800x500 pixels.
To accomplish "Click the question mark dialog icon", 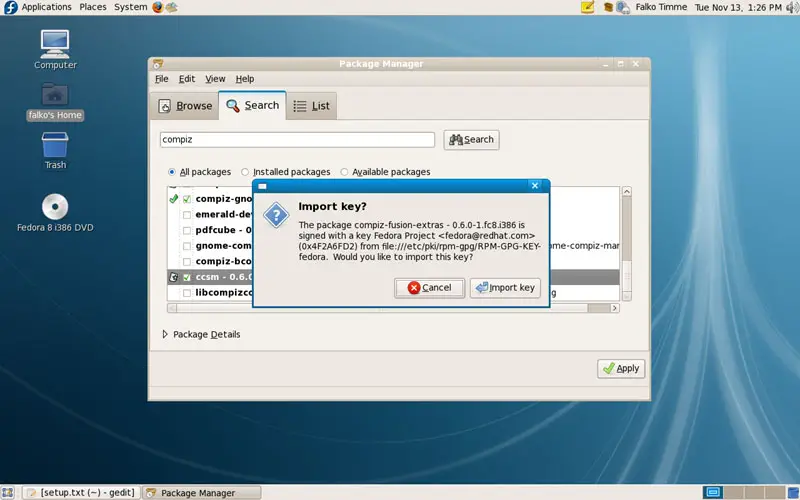I will (276, 215).
